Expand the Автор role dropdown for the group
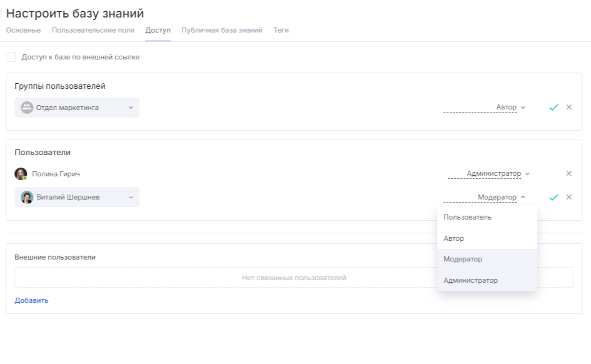The width and height of the screenshot is (591, 364). click(x=510, y=108)
